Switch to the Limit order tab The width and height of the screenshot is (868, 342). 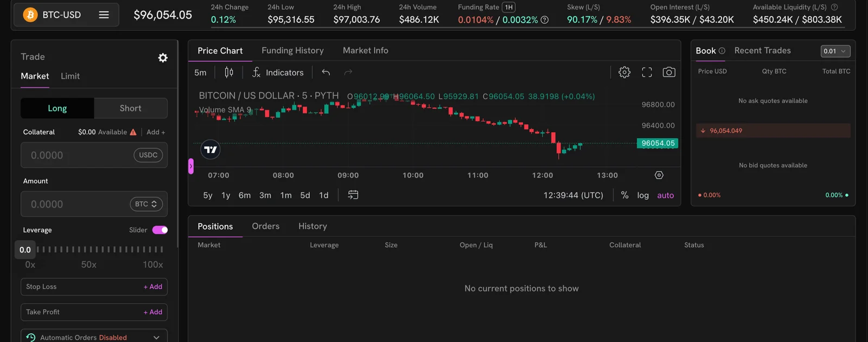(x=70, y=76)
